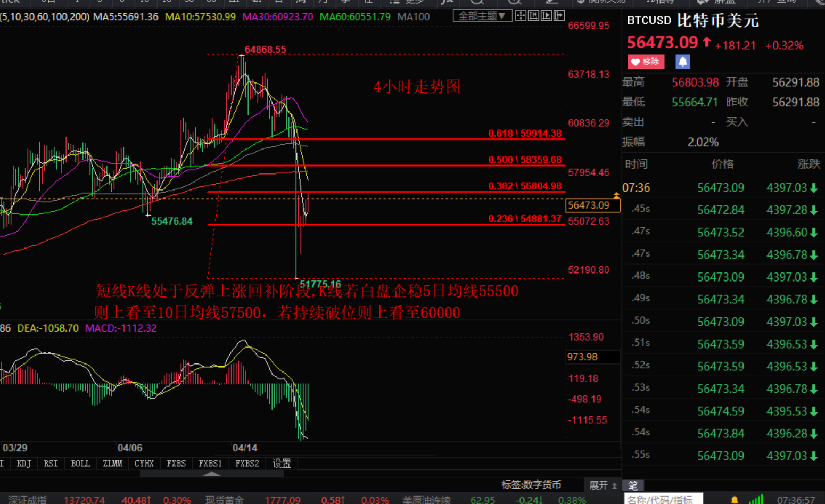The height and width of the screenshot is (504, 825).
Task: Select the FXBS1 indicator tab
Action: coord(210,464)
